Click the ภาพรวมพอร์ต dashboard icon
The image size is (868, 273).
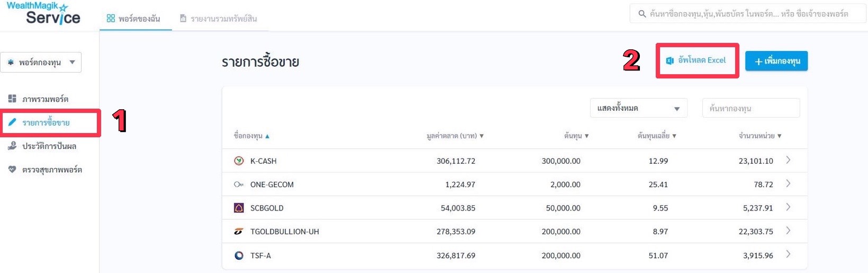12,99
